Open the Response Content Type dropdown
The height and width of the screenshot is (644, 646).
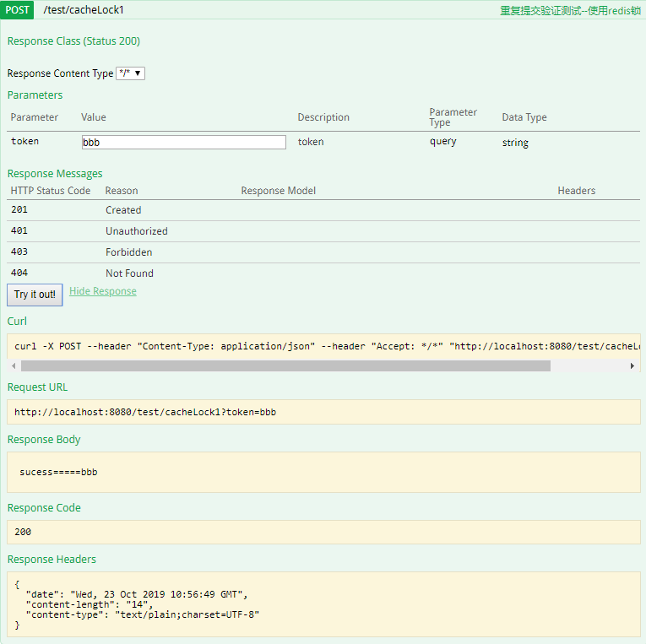[x=130, y=73]
